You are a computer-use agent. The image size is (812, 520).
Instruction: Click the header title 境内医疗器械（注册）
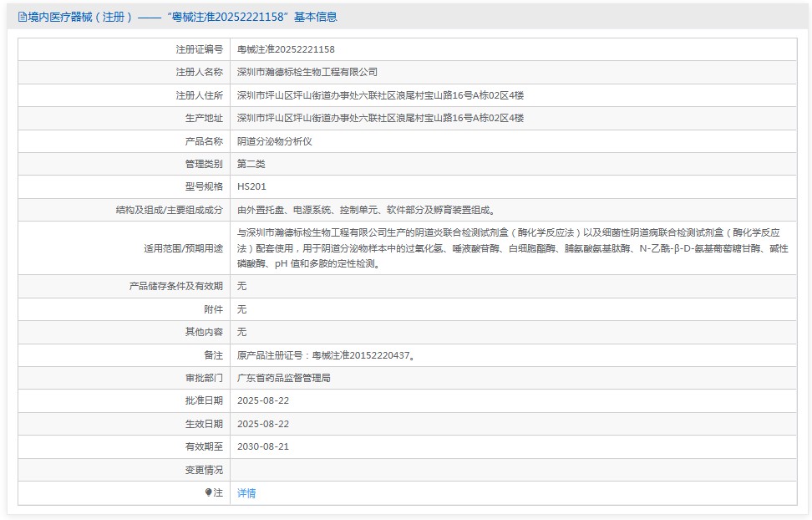point(81,17)
